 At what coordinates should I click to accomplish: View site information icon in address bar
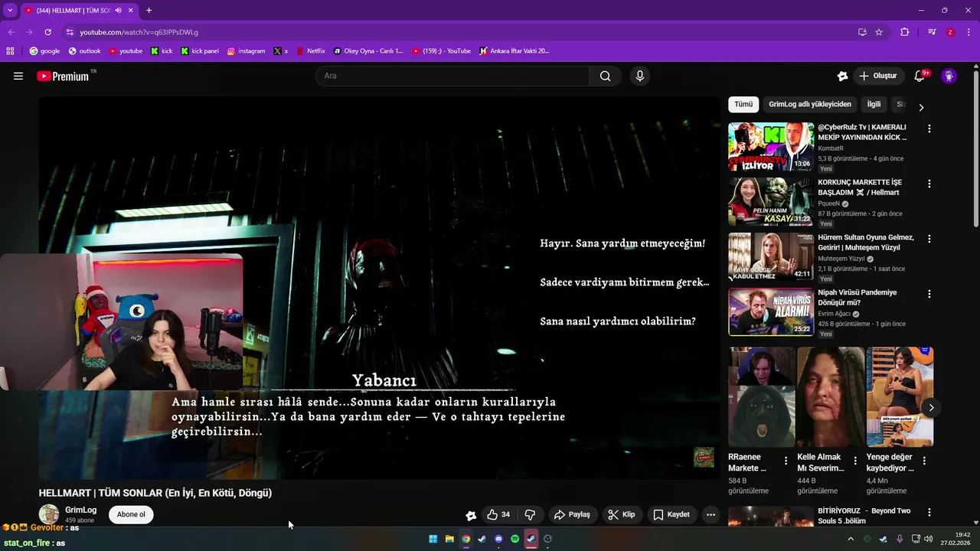click(x=69, y=32)
